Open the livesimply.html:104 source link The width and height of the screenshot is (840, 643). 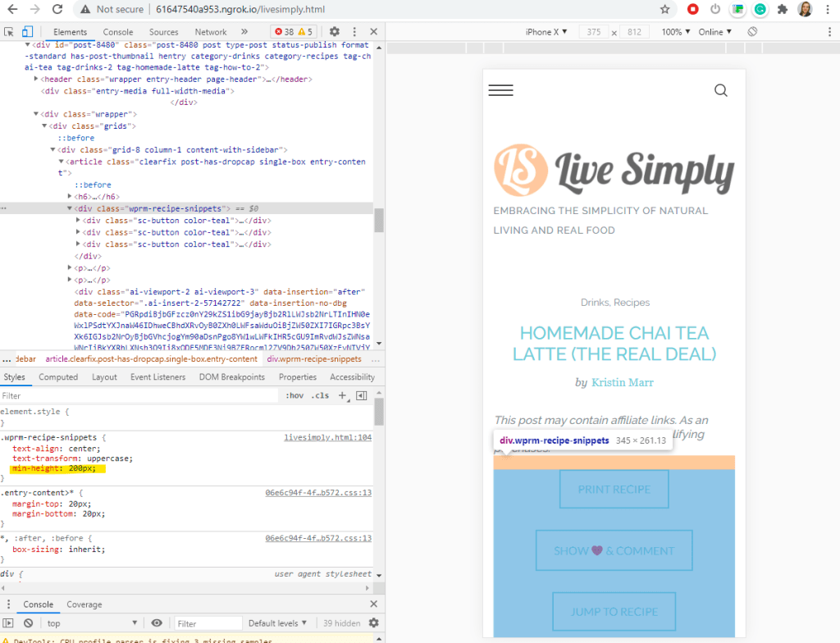click(327, 438)
